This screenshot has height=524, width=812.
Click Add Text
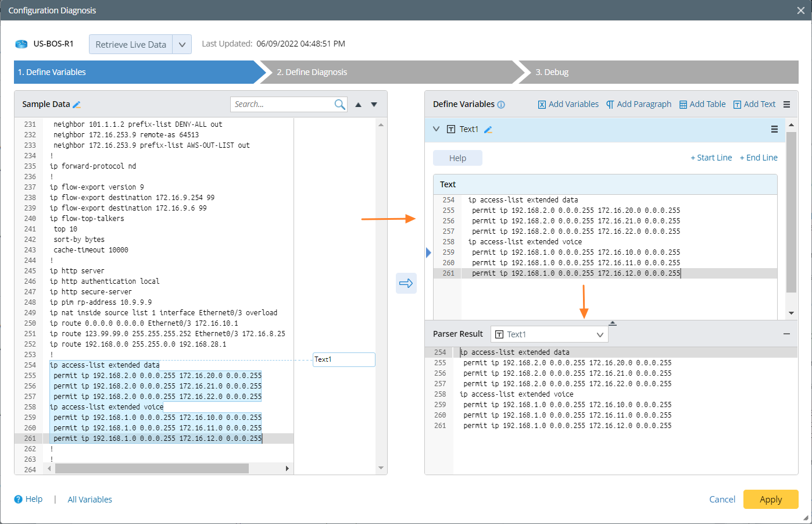754,104
